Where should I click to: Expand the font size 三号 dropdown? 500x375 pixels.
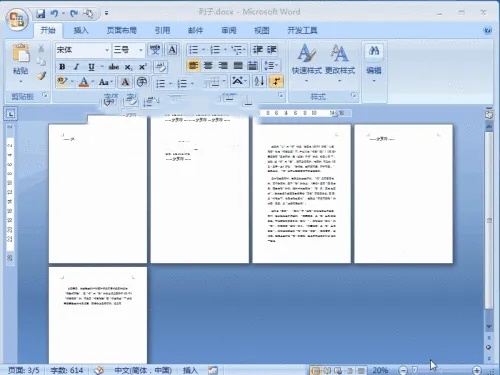point(141,50)
